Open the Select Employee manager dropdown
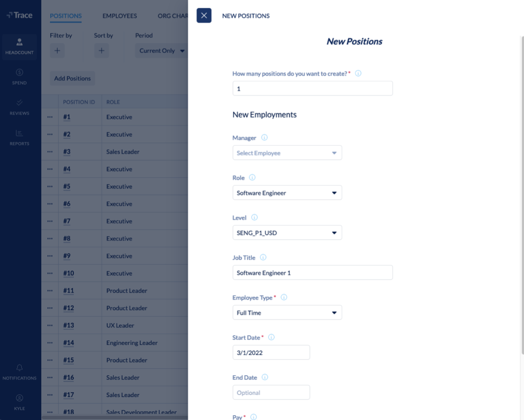The image size is (524, 420). coord(287,153)
